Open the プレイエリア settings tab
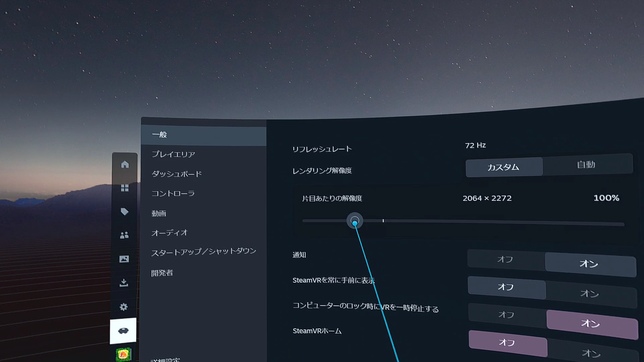The width and height of the screenshot is (644, 362). pyautogui.click(x=173, y=154)
